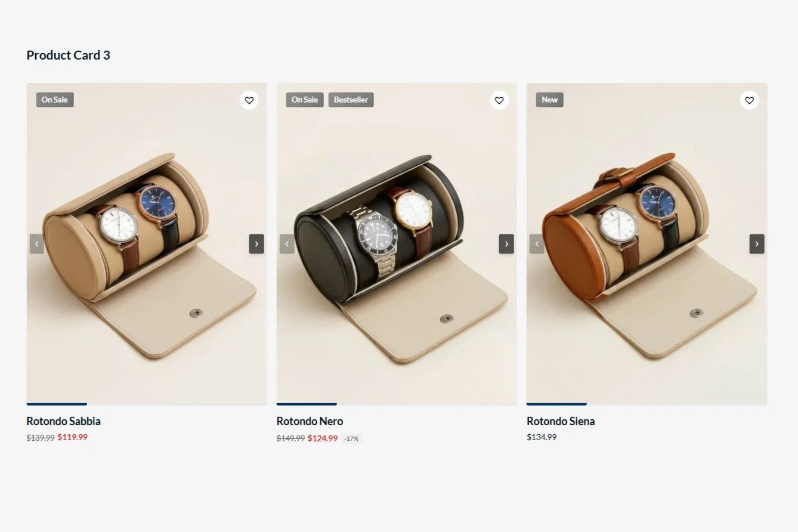Click the New badge on Rotondo Siena
Screen dimensions: 798x532
[x=550, y=100]
